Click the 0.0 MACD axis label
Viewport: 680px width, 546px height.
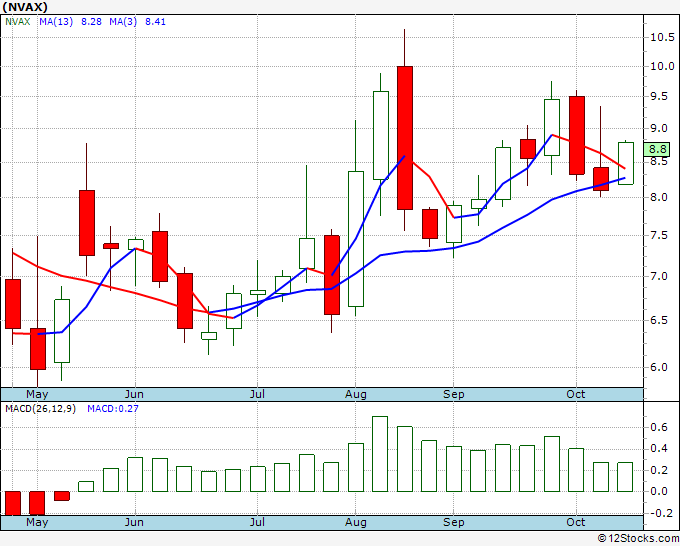[x=659, y=491]
